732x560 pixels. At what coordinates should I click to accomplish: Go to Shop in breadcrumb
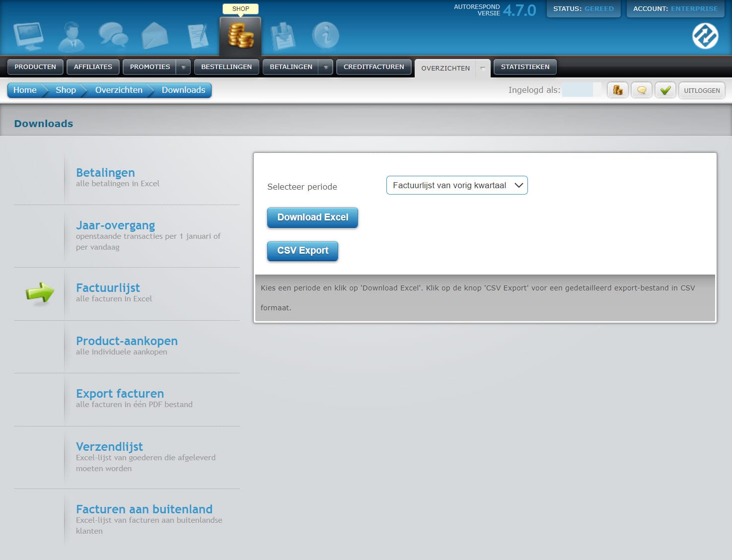point(66,90)
